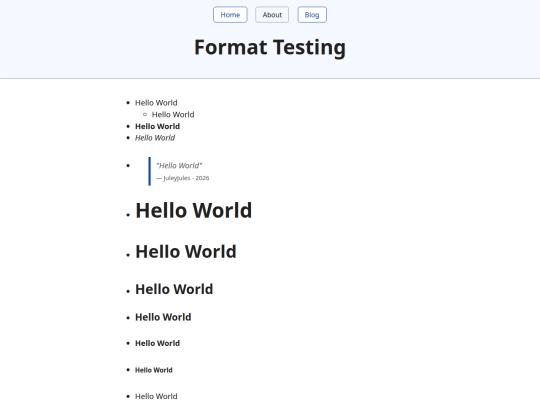Click the quoted "Hello World" blockquote text
This screenshot has width=540, height=405.
tap(179, 166)
